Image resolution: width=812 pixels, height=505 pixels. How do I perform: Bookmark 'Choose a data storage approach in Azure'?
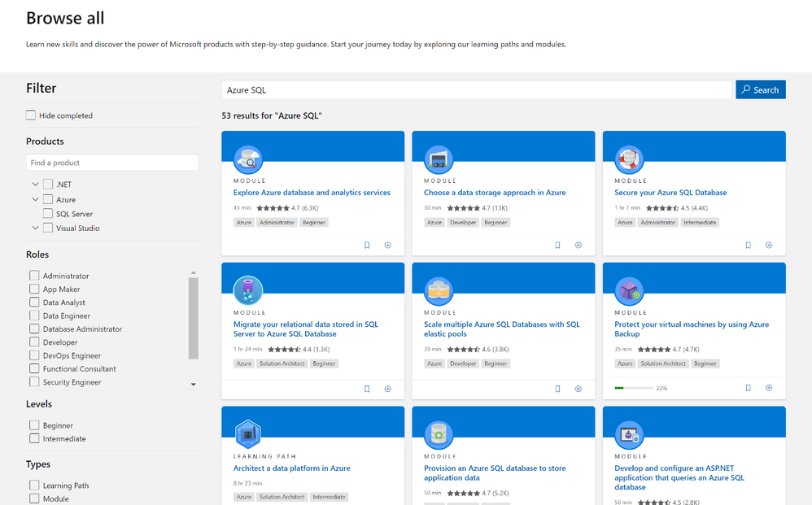[557, 246]
